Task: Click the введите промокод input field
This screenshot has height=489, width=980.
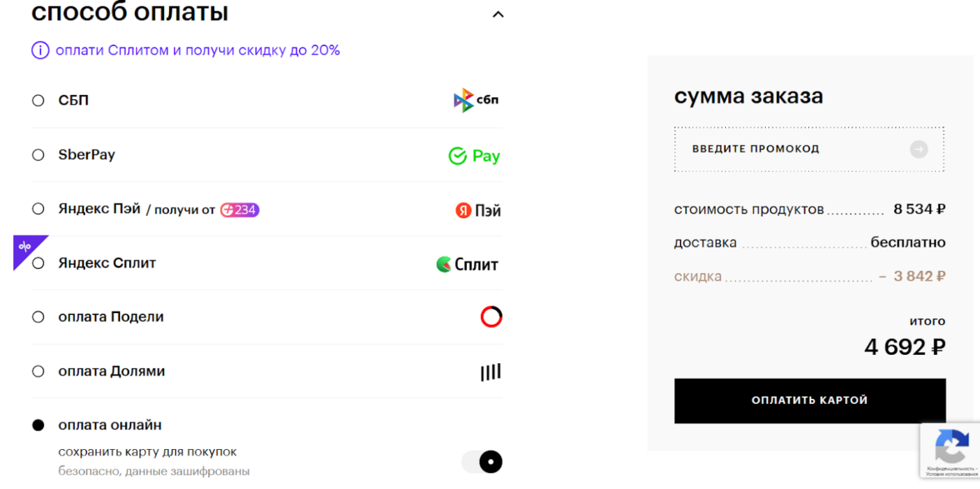Action: click(x=792, y=149)
